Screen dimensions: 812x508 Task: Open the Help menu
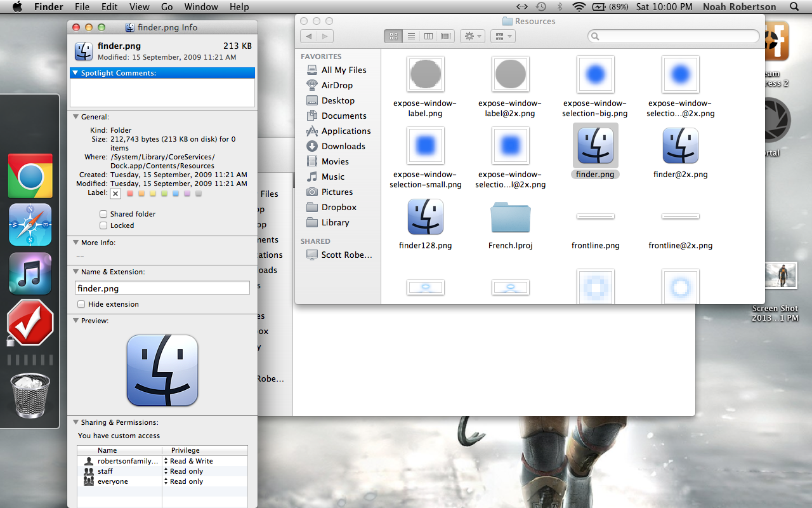click(239, 7)
